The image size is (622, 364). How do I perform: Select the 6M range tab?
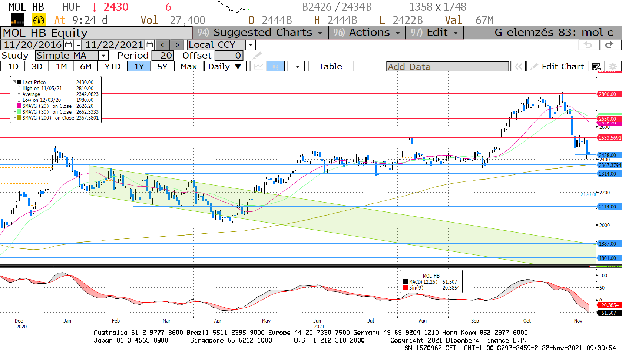pyautogui.click(x=86, y=67)
